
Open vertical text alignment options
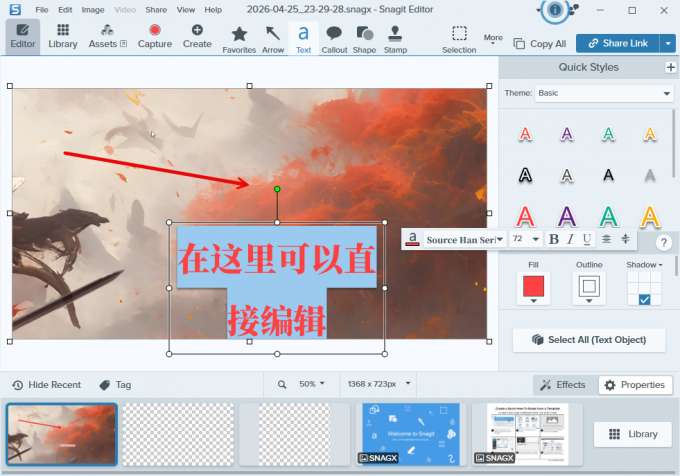(625, 239)
